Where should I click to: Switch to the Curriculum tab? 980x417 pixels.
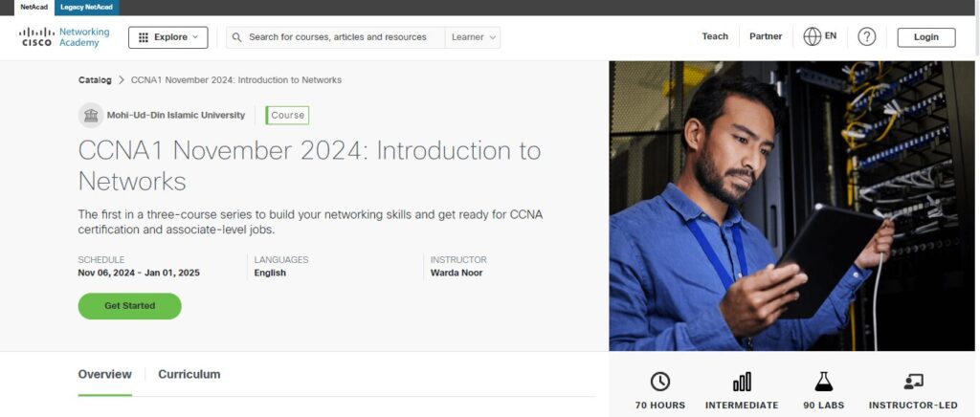pos(189,375)
